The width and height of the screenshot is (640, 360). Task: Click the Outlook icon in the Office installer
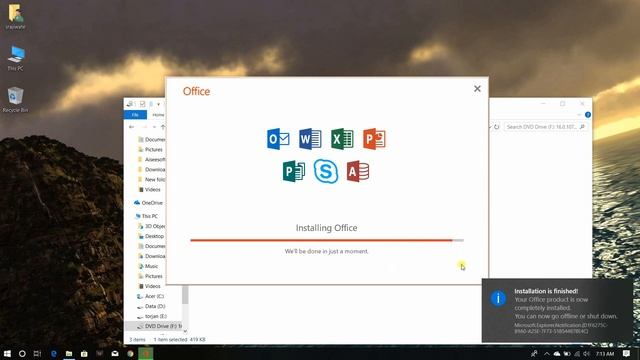278,139
